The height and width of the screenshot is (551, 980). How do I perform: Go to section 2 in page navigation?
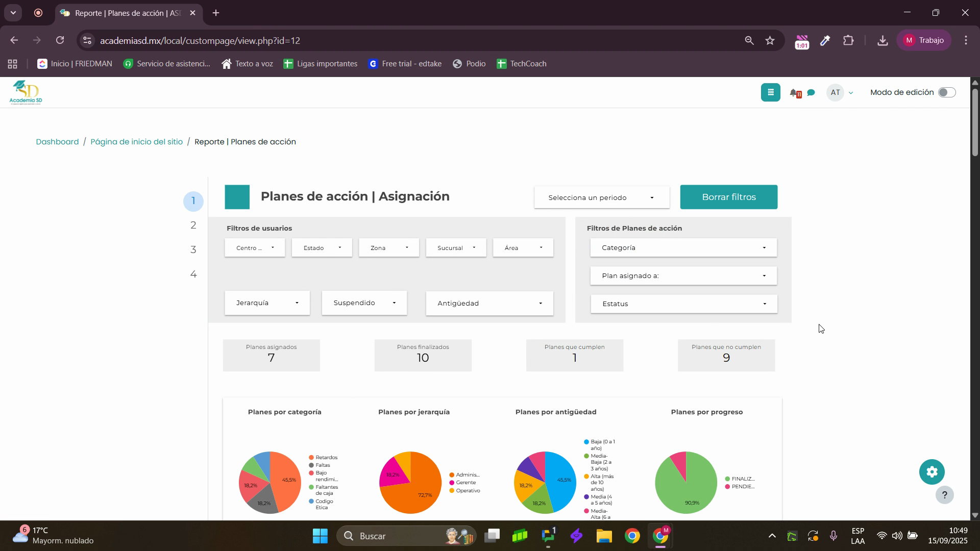coord(193,226)
